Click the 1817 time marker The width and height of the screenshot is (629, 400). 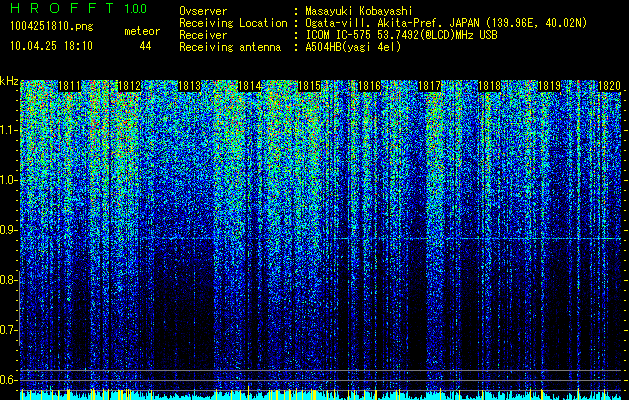(429, 86)
